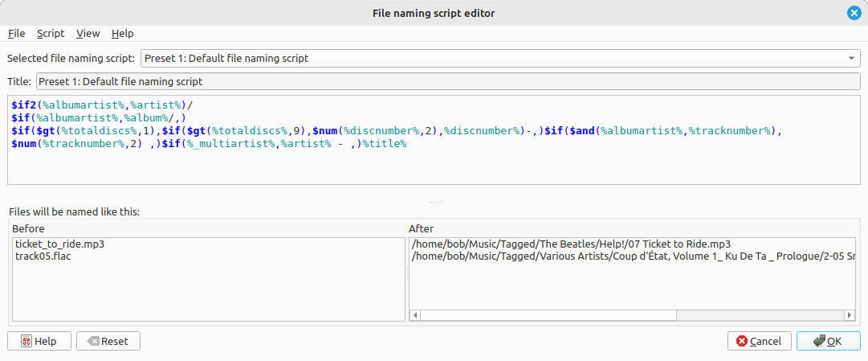
Task: Click the red cross icon on Cancel
Action: coord(742,342)
